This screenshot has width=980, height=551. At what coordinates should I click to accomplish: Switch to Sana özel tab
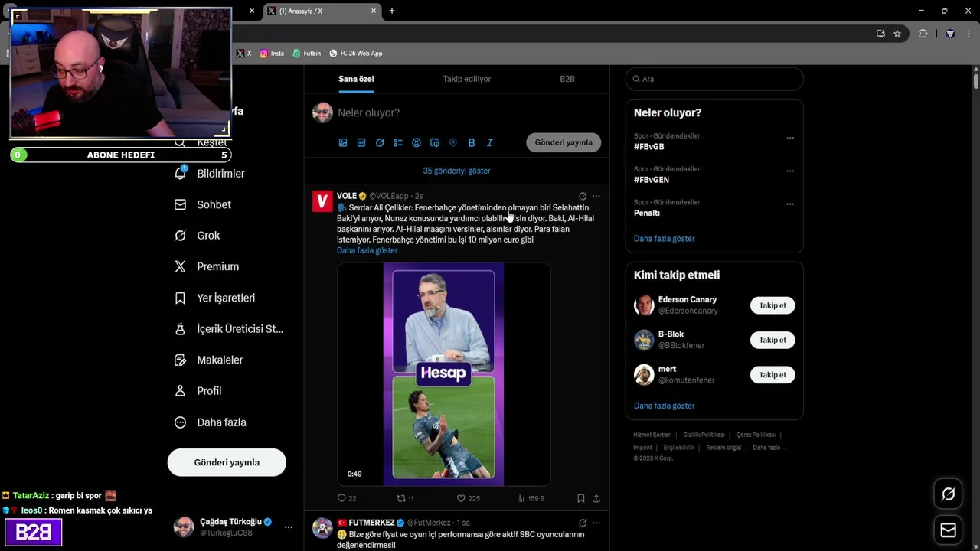356,79
